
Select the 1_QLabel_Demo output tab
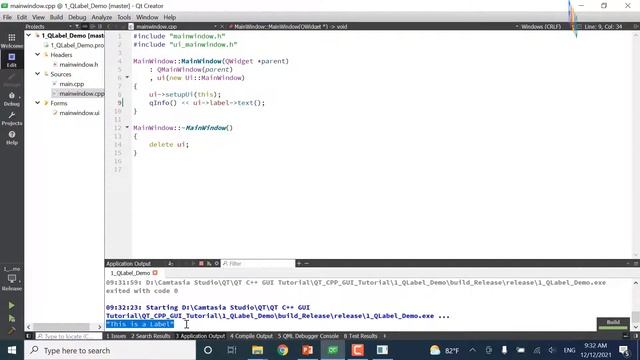click(x=131, y=273)
